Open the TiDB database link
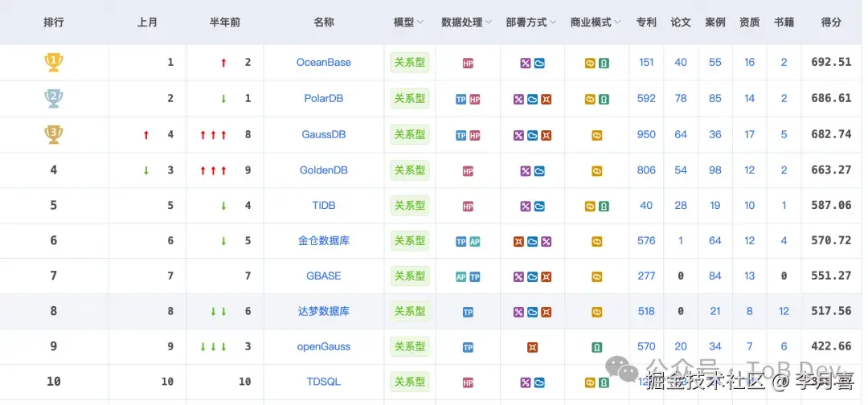 pos(324,205)
